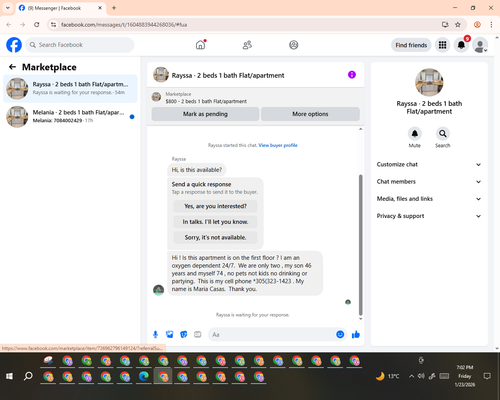Open Microsoft Edge from taskbar
Viewport: 500px width, 400px height.
click(x=144, y=377)
